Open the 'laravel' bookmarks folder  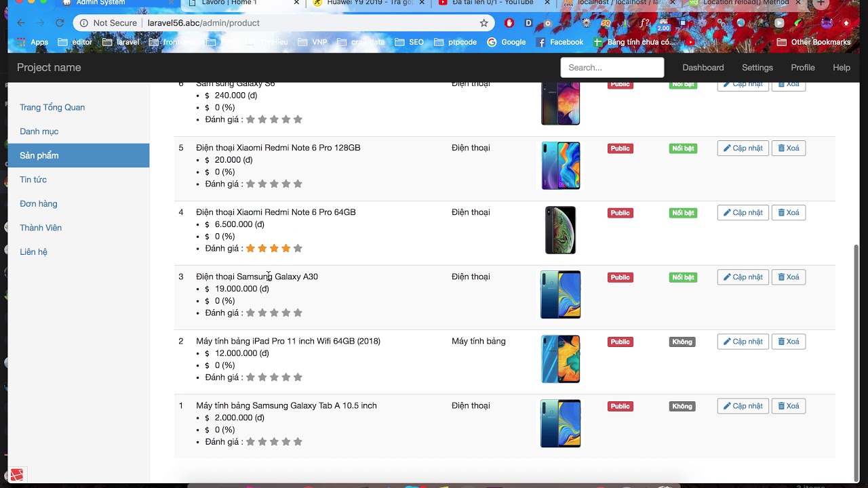(121, 42)
